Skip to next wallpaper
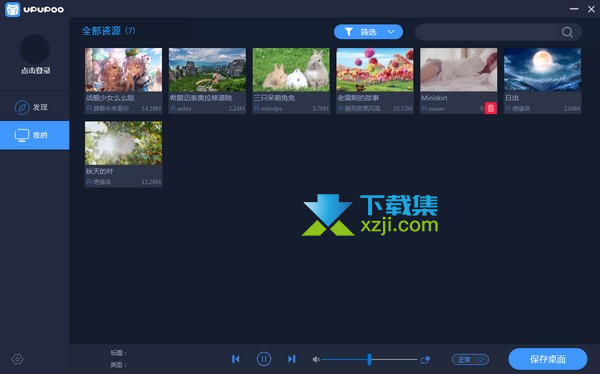Viewport: 600px width, 374px height. tap(292, 359)
